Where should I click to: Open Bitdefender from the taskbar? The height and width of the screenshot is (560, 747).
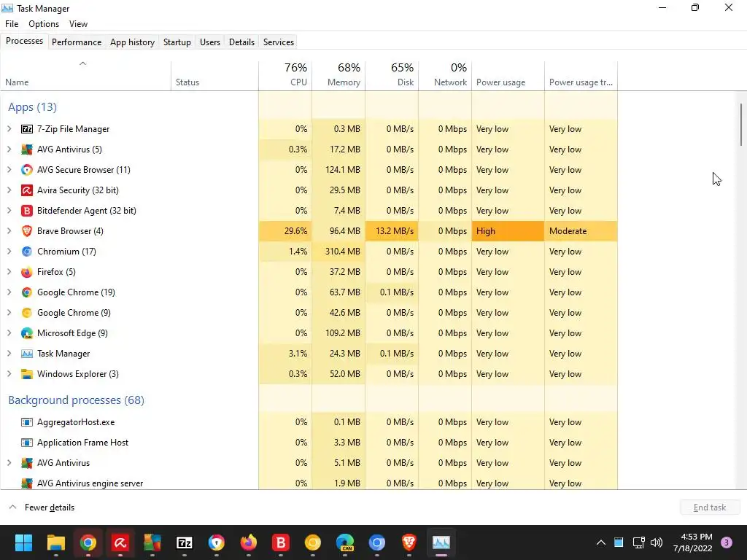click(281, 542)
